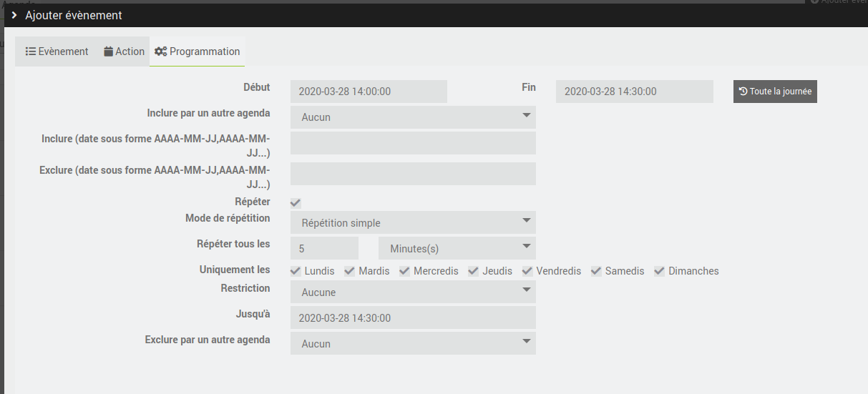The image size is (868, 394).
Task: Toggle the Mercredis checkbox
Action: pos(404,271)
